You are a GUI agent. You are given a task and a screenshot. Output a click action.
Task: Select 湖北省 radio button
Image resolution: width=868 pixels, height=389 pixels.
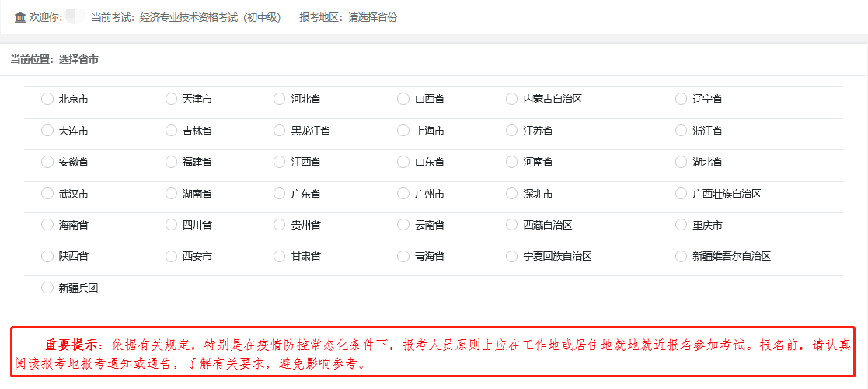682,162
